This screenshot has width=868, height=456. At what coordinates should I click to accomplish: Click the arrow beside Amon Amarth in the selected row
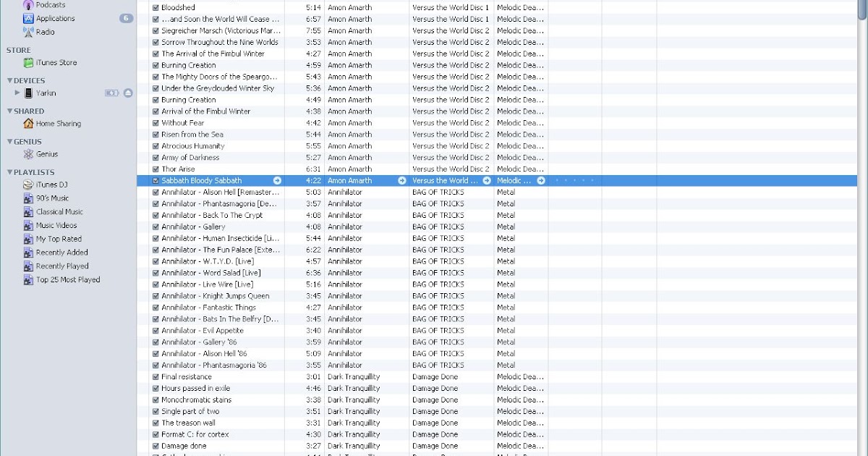(x=402, y=181)
